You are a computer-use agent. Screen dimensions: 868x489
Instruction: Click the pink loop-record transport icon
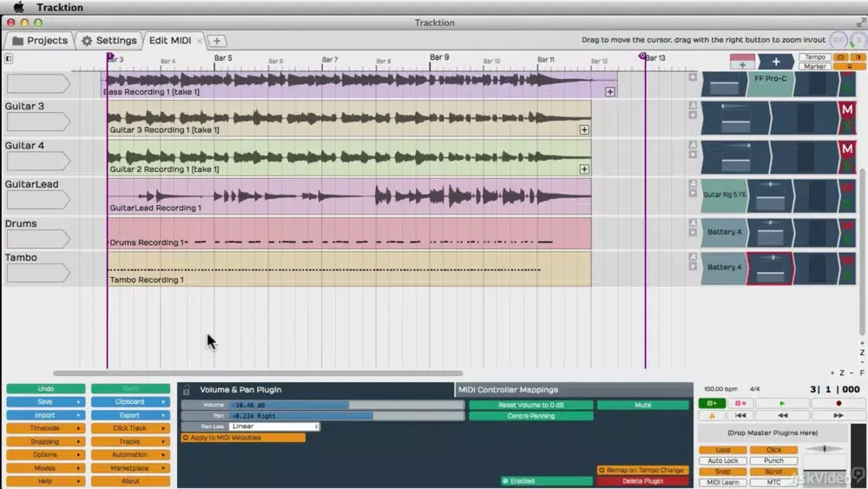pyautogui.click(x=740, y=403)
